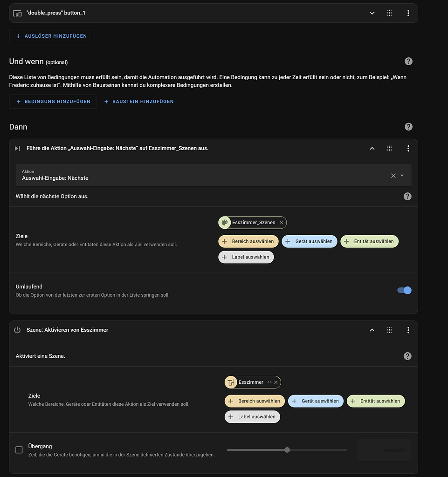Click the Übergang transition slider handle
Screen dimensions: 448x477
pos(287,450)
